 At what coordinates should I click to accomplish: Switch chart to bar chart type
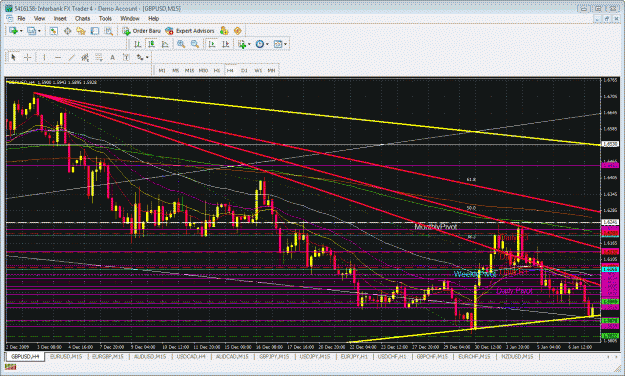click(138, 44)
